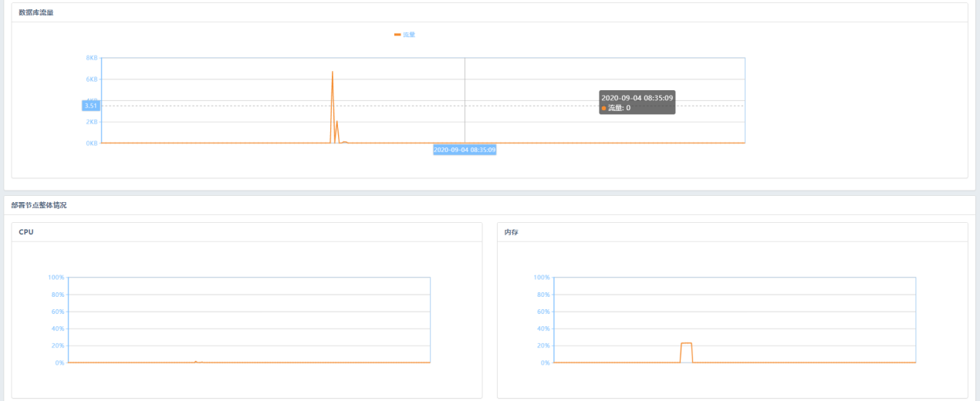The width and height of the screenshot is (980, 401).
Task: Click the 20% label on 内存 chart
Action: tap(543, 345)
